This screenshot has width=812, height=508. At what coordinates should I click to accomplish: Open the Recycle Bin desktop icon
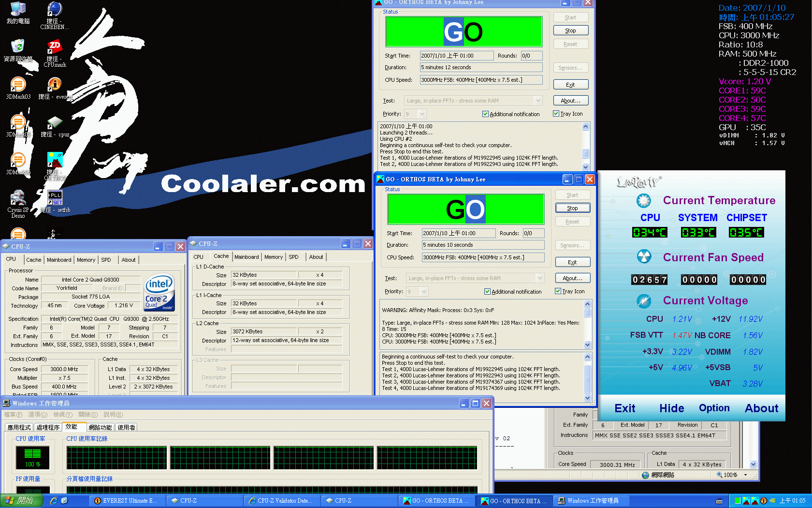(x=18, y=50)
